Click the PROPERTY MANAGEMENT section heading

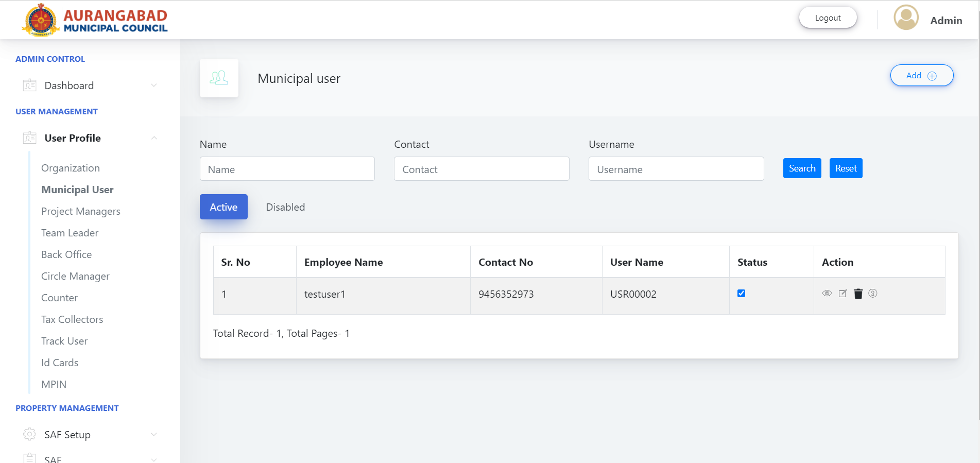tap(67, 408)
